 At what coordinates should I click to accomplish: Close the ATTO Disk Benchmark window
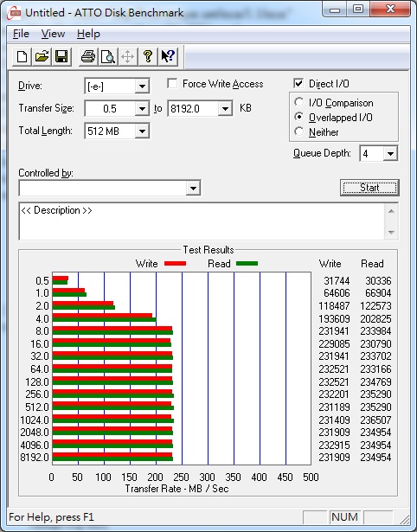[390, 10]
